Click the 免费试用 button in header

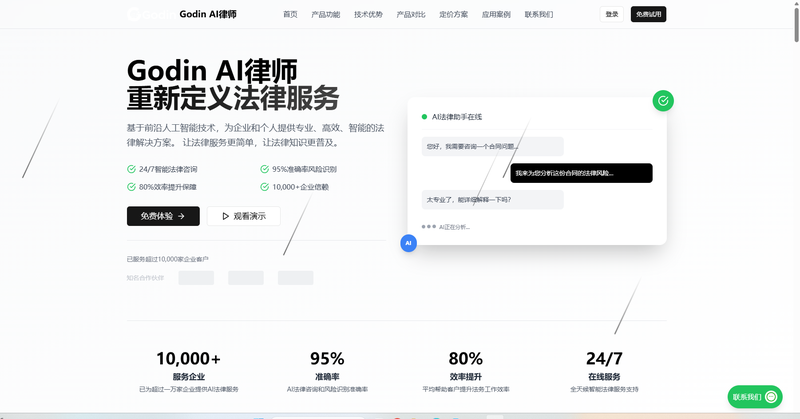pos(648,14)
